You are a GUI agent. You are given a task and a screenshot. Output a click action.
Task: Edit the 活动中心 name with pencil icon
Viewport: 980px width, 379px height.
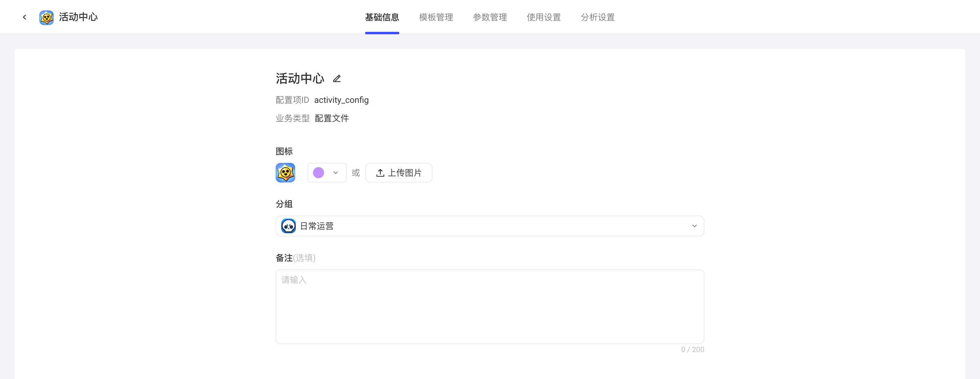tap(337, 79)
